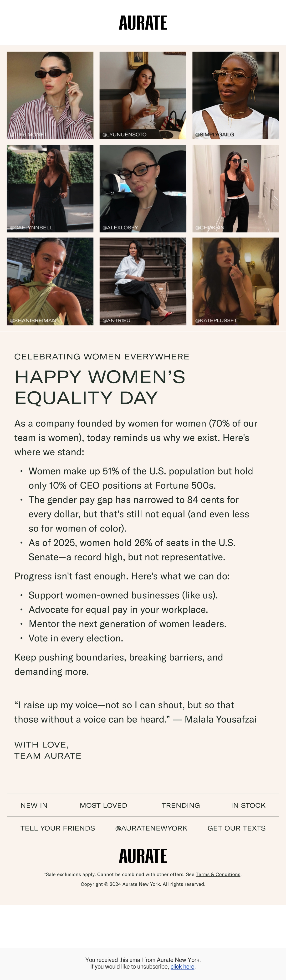Open the @SHANIBREIMAN photo

point(50,282)
